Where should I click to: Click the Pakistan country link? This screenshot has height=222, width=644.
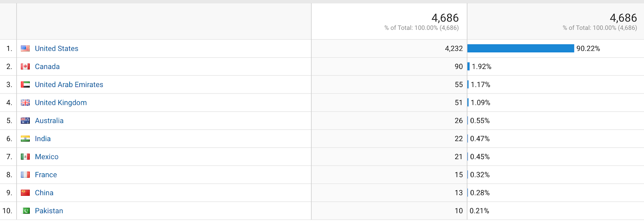(49, 211)
